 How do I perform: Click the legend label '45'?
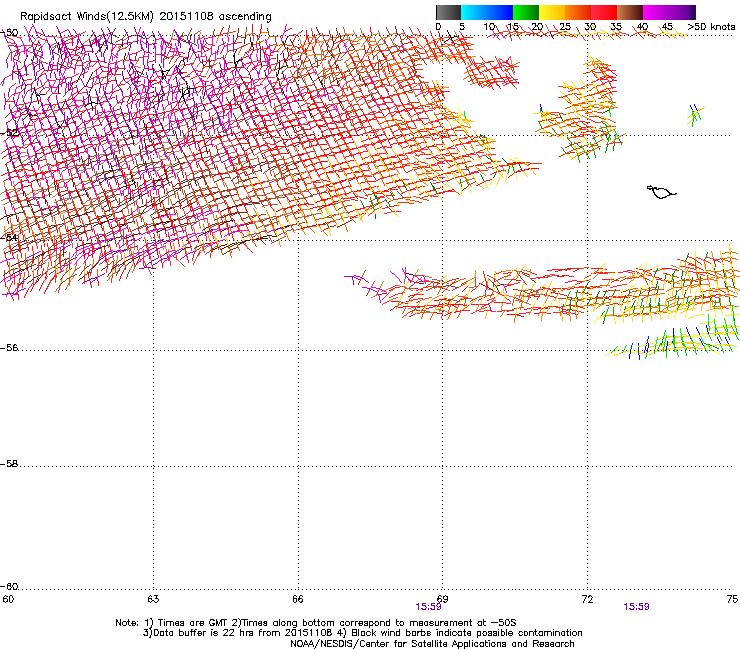[x=667, y=27]
